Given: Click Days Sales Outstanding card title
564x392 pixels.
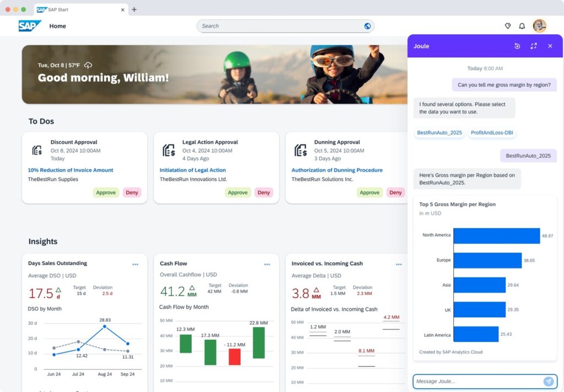Looking at the screenshot, I should pyautogui.click(x=57, y=263).
